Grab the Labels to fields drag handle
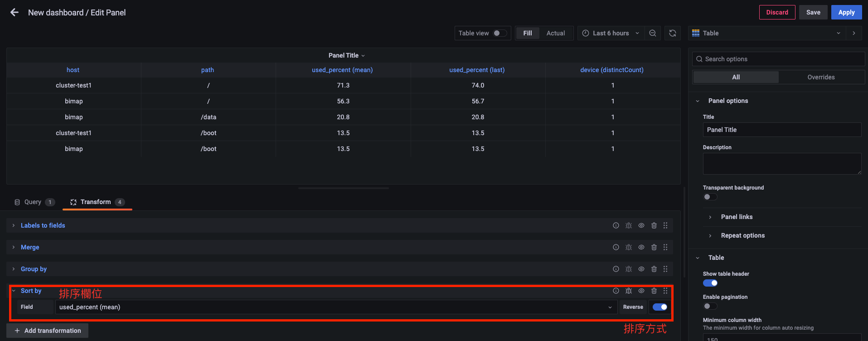868x341 pixels. click(x=665, y=225)
